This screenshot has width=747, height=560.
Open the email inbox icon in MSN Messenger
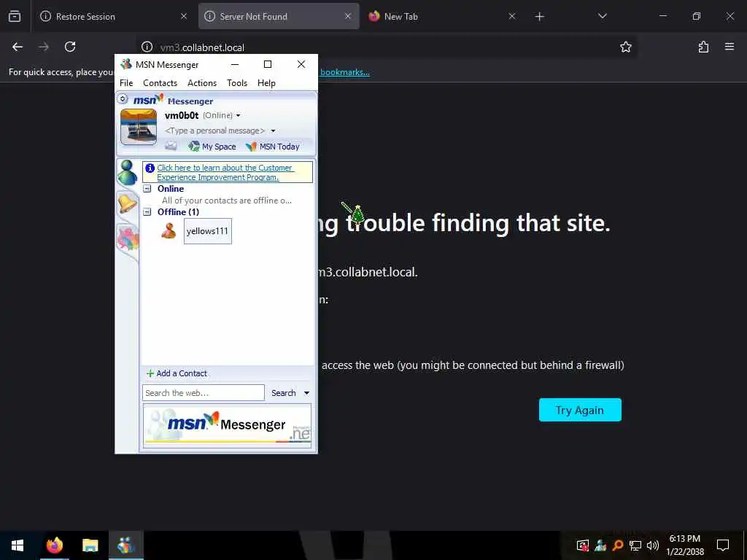[171, 146]
